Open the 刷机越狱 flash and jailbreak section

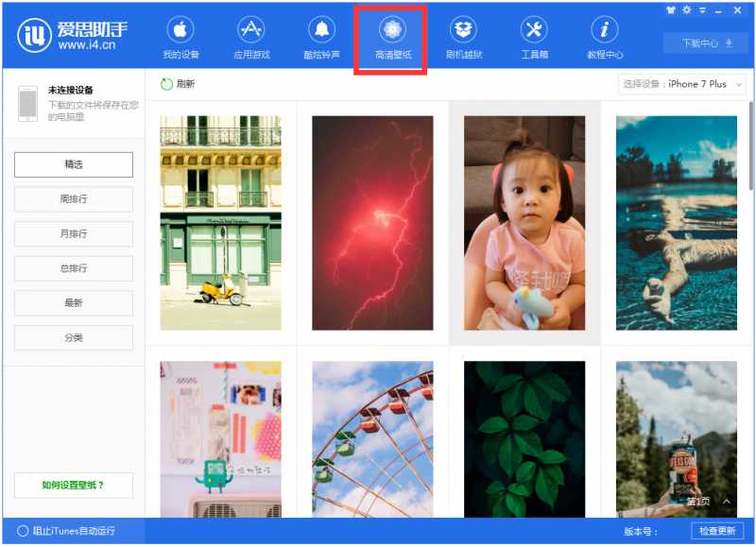[463, 38]
